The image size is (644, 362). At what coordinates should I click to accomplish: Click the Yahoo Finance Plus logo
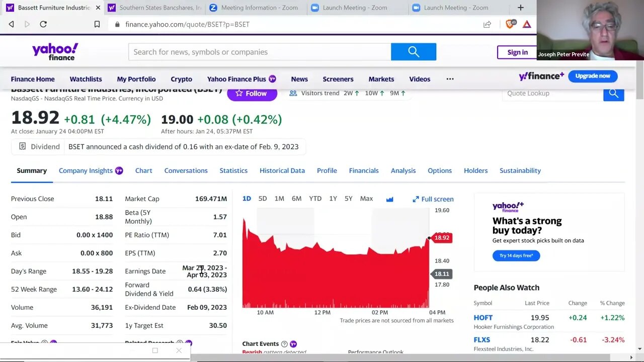coord(541,76)
